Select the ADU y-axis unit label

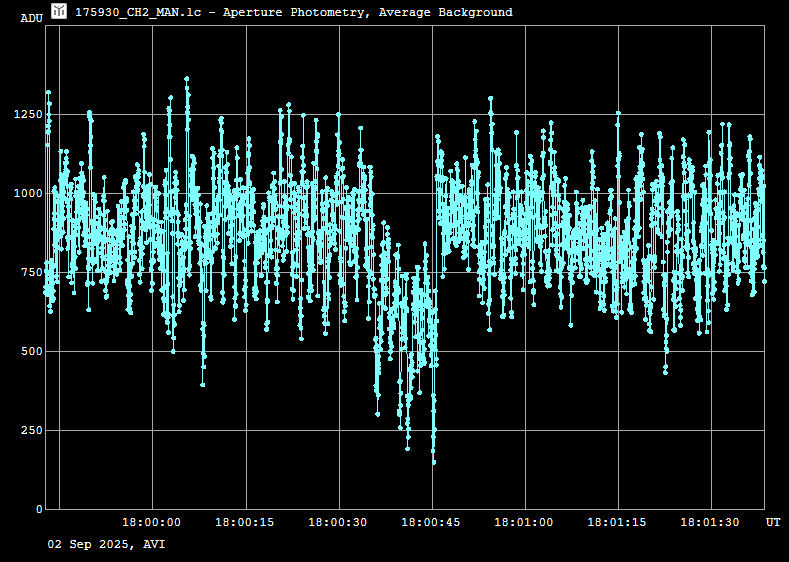(x=31, y=18)
